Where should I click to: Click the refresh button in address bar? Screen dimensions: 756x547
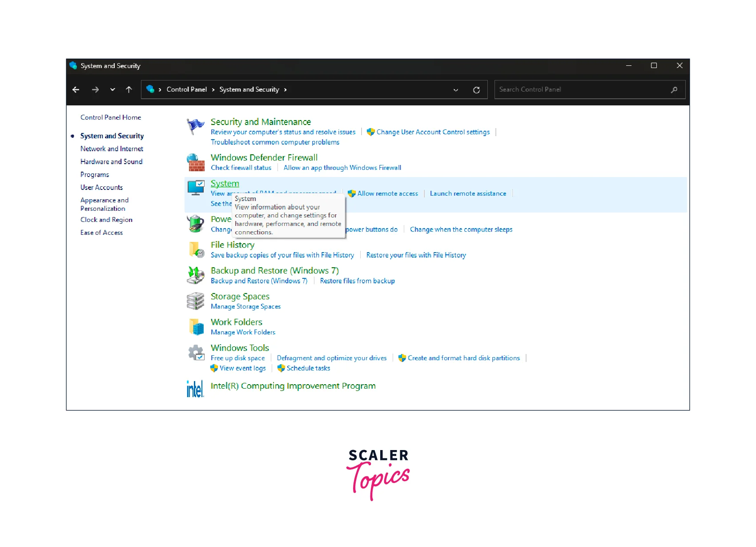tap(476, 90)
